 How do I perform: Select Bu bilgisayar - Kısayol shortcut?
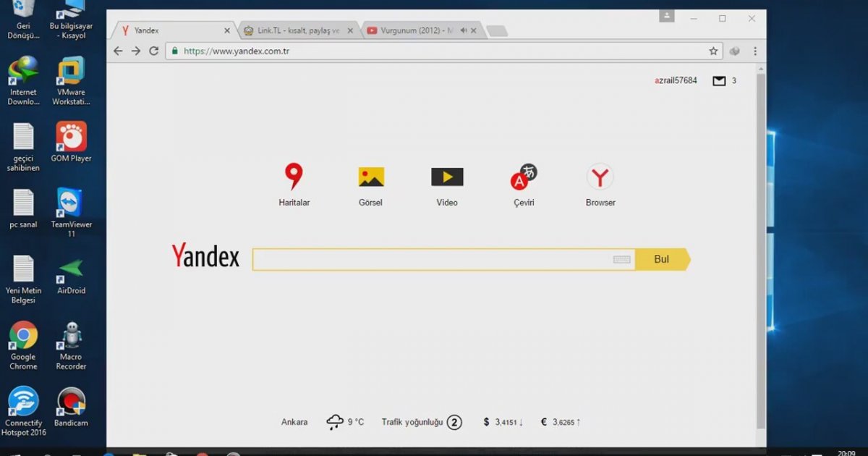[71, 20]
